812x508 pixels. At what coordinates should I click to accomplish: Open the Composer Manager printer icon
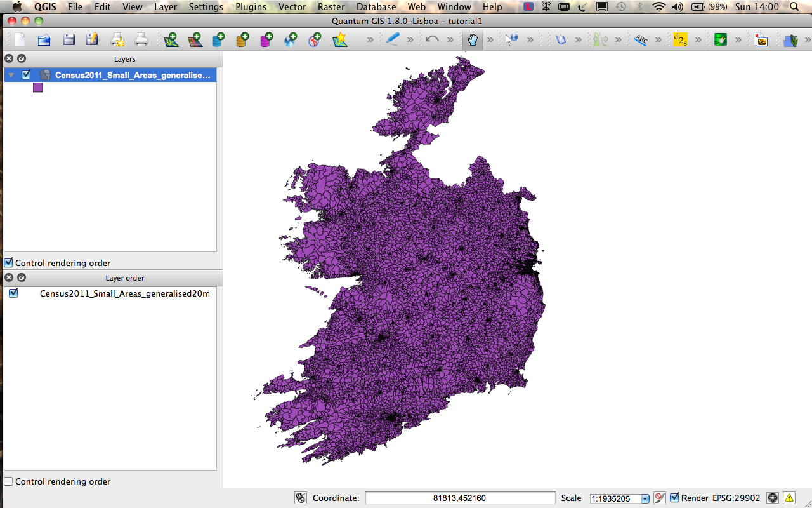coord(141,40)
